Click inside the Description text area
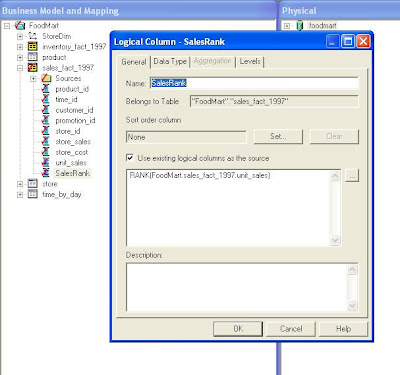The image size is (400, 375). [237, 287]
